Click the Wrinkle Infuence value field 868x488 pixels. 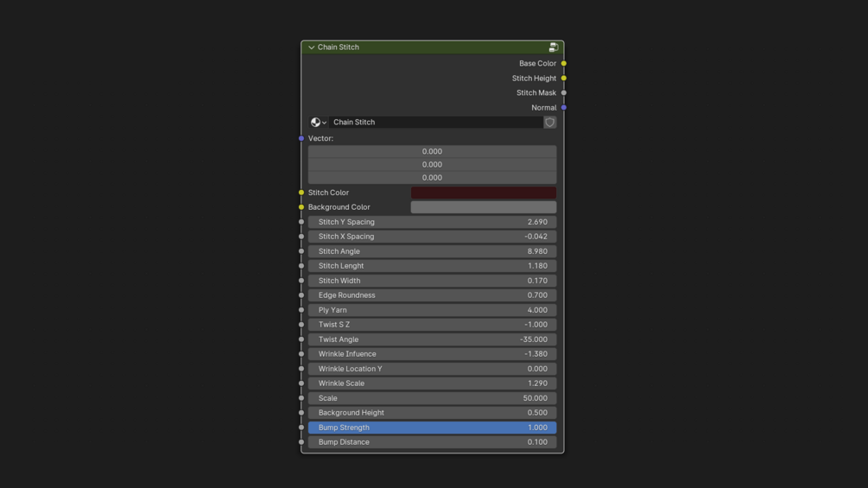coord(432,353)
